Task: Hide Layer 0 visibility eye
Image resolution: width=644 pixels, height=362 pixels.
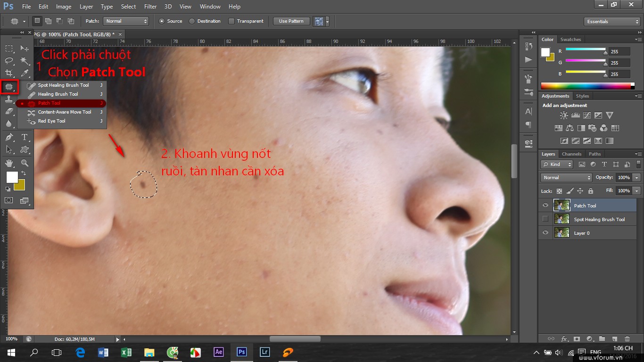Action: click(545, 232)
